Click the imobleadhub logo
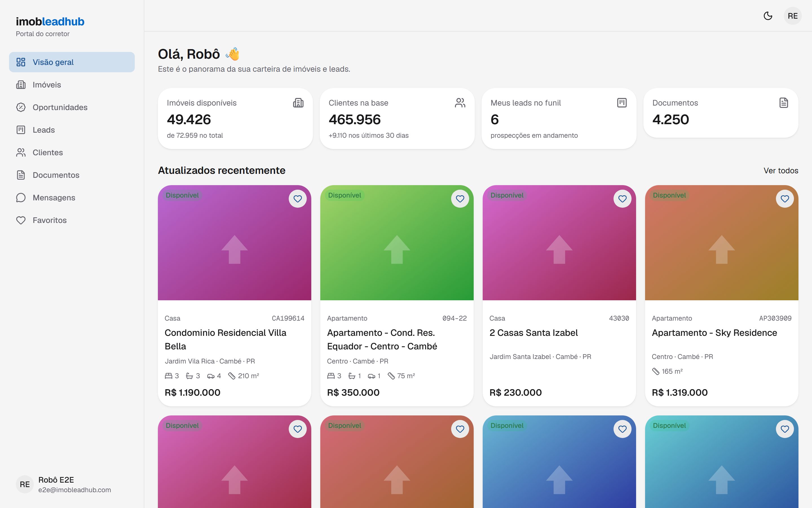This screenshot has height=508, width=812. 50,21
